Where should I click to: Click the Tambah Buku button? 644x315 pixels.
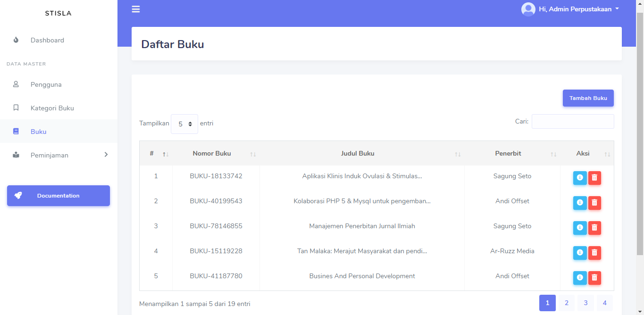click(x=588, y=98)
